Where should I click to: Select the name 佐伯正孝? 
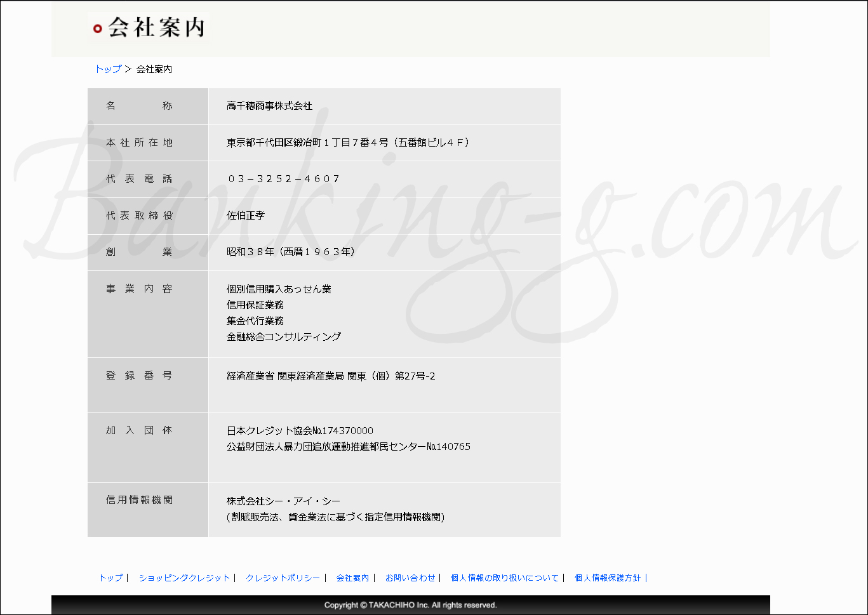[x=246, y=216]
